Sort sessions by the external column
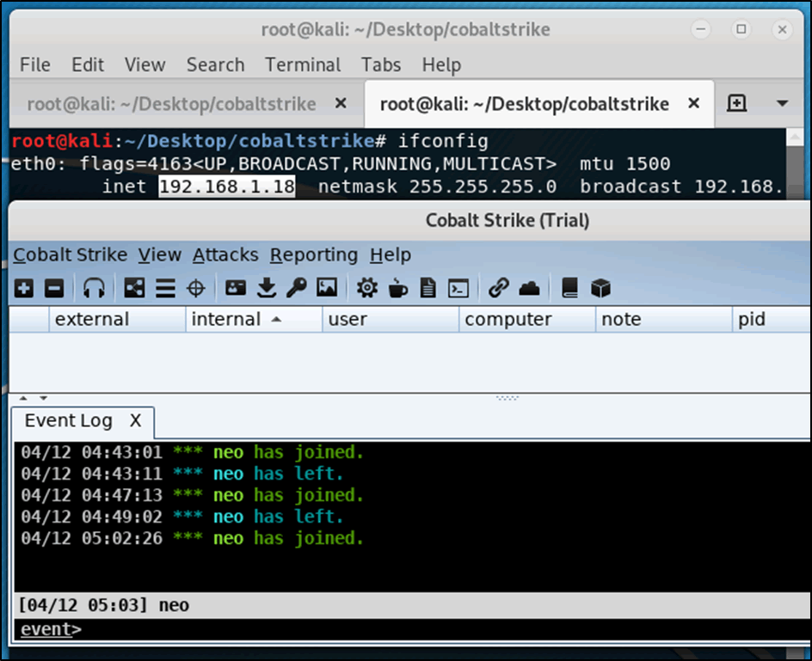 click(x=117, y=319)
